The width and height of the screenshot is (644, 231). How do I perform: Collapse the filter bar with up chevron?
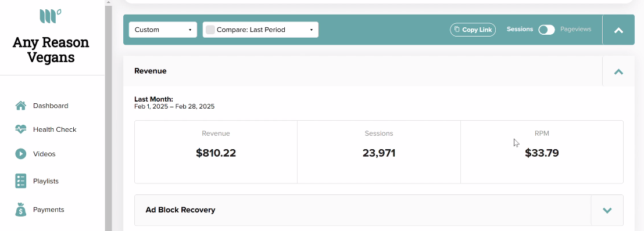[618, 30]
